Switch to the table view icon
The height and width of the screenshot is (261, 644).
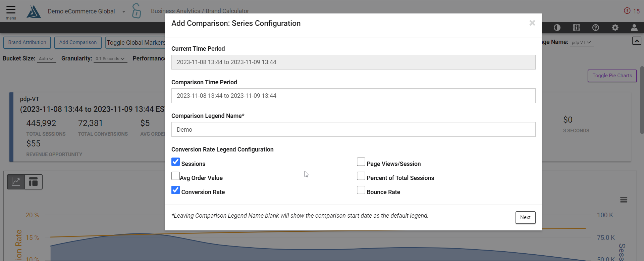click(x=34, y=182)
